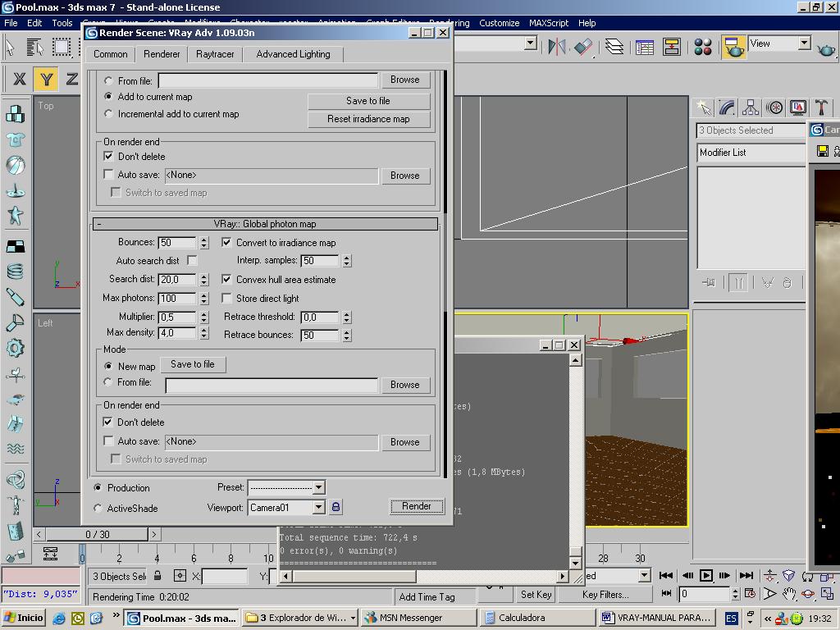The width and height of the screenshot is (840, 630).
Task: Open the Customize menu
Action: coord(499,23)
